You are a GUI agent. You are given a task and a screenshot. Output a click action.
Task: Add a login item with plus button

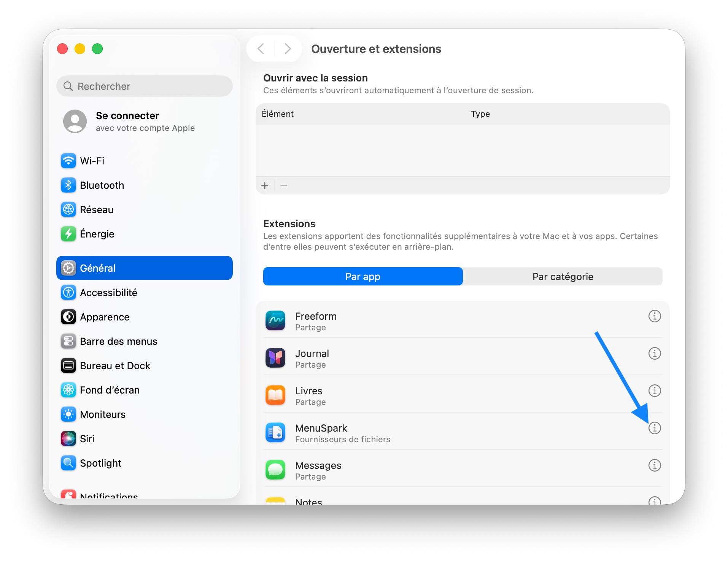pos(265,186)
